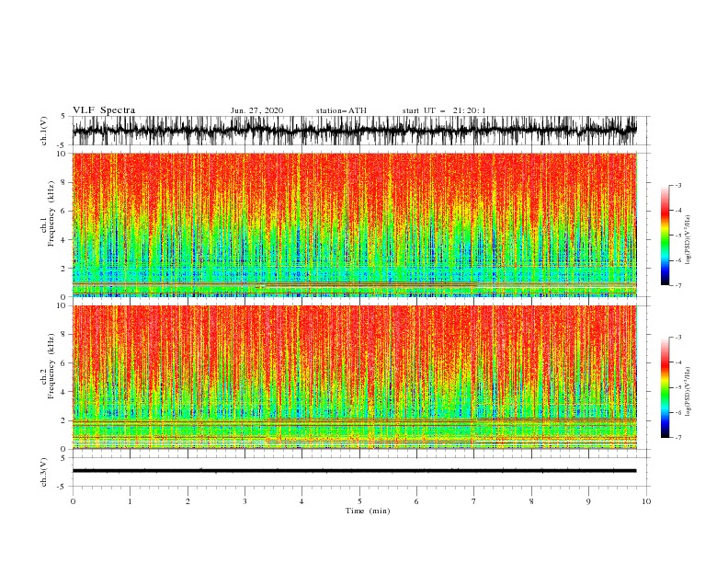Click the ch.1(V) axis label
728x563 pixels.
tap(44, 131)
